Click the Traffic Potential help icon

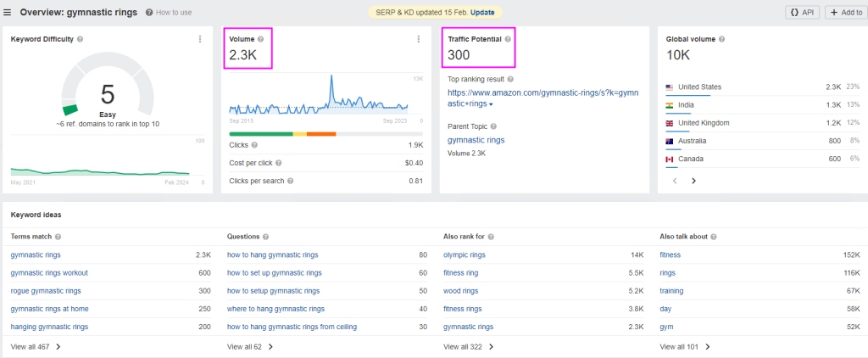[508, 39]
